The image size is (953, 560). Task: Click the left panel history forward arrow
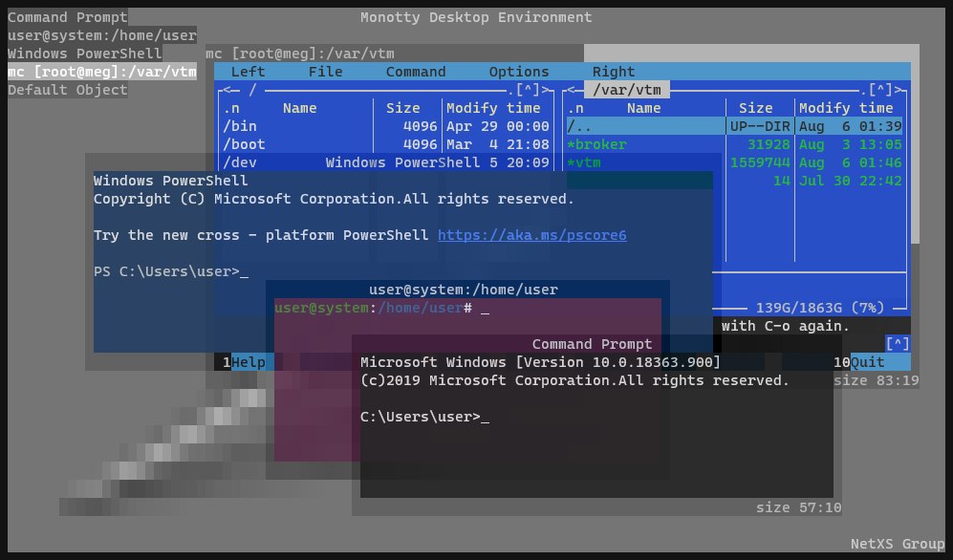[x=547, y=90]
